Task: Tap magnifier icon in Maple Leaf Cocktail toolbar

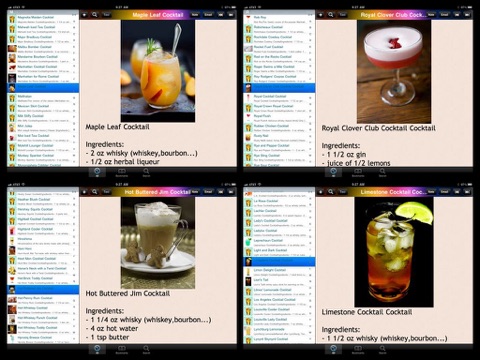Action: coord(95,15)
